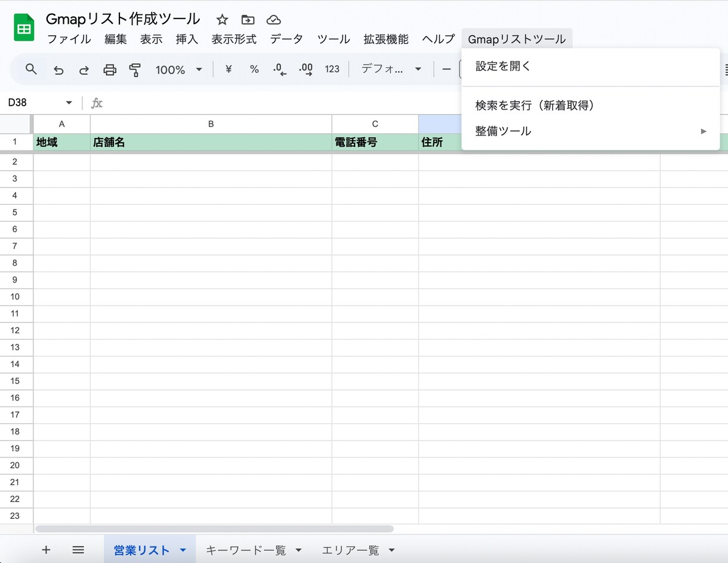Click the horizontal scrollbar
The width and height of the screenshot is (728, 563).
(214, 528)
